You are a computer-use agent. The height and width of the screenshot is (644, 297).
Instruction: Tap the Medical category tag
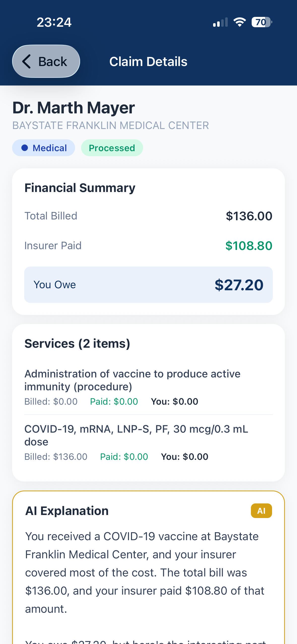coord(44,148)
